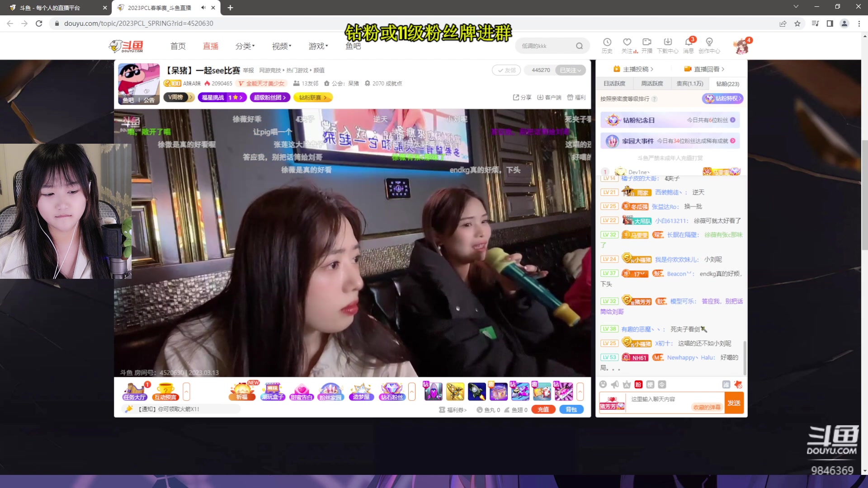Toggle the gift effects block icon
This screenshot has width=868, height=488.
738,385
